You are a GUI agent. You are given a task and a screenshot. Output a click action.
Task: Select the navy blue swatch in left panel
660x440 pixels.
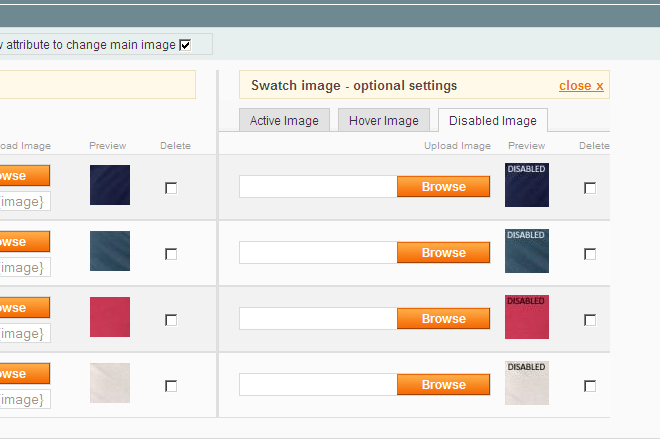(110, 185)
